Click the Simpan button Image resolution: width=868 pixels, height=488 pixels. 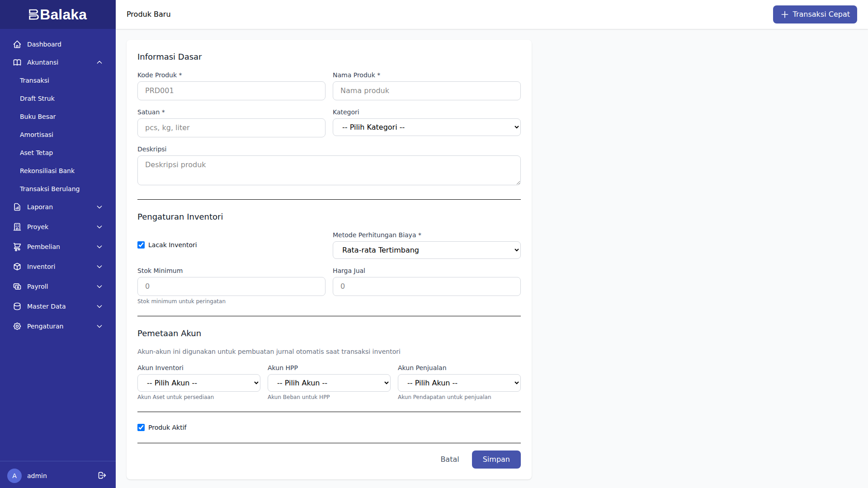click(x=496, y=459)
